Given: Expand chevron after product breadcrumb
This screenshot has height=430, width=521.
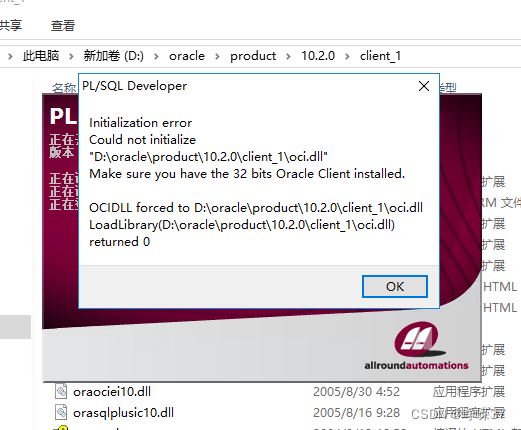Looking at the screenshot, I should 288,56.
